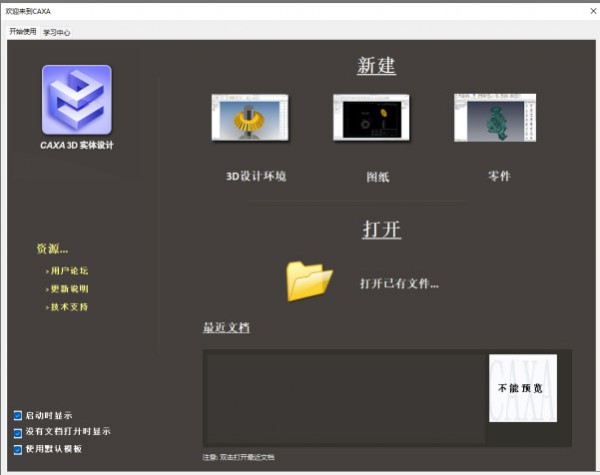
Task: Open the 技术支持 link
Action: coord(67,307)
